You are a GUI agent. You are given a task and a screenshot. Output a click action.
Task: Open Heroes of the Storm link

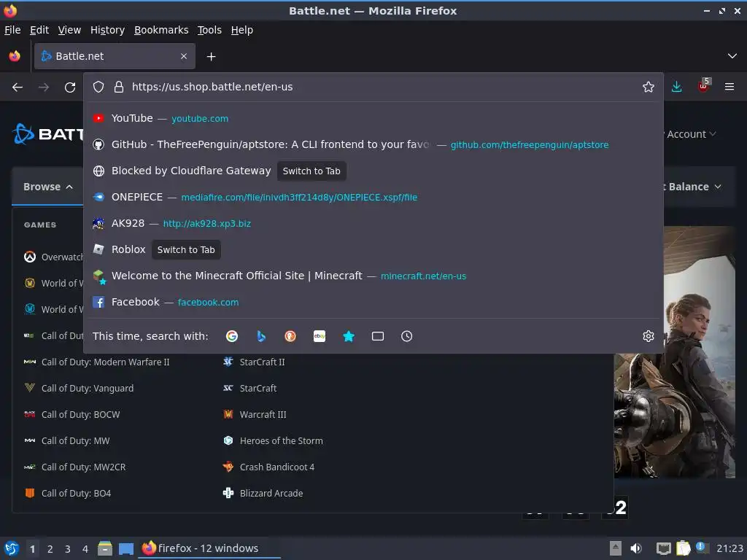click(273, 440)
